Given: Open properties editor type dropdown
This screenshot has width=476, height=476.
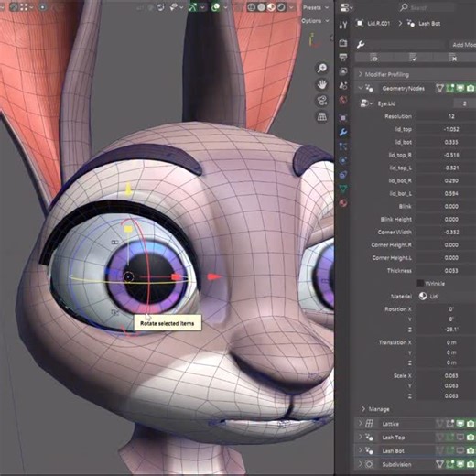Looking at the screenshot, I should click(x=346, y=7).
